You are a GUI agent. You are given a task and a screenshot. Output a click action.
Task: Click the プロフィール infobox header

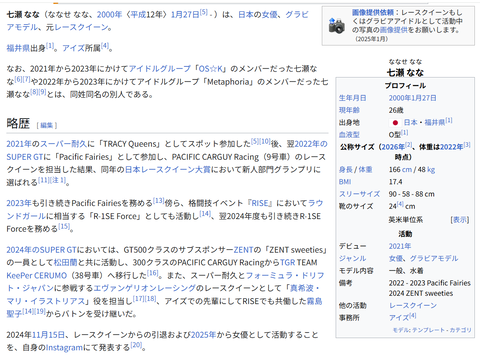point(405,86)
